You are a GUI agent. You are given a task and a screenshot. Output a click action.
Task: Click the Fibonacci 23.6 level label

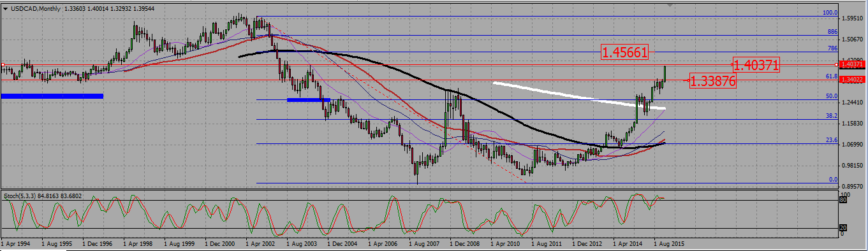pyautogui.click(x=832, y=140)
